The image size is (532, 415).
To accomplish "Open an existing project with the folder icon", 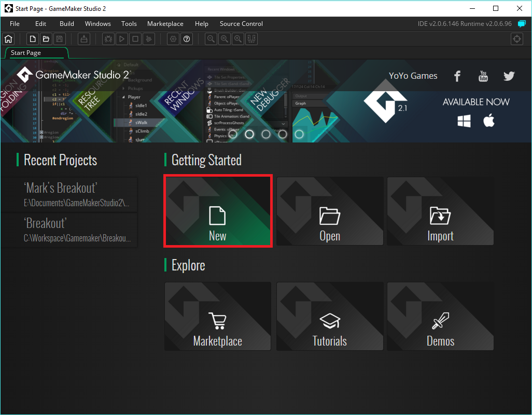I will (46, 38).
